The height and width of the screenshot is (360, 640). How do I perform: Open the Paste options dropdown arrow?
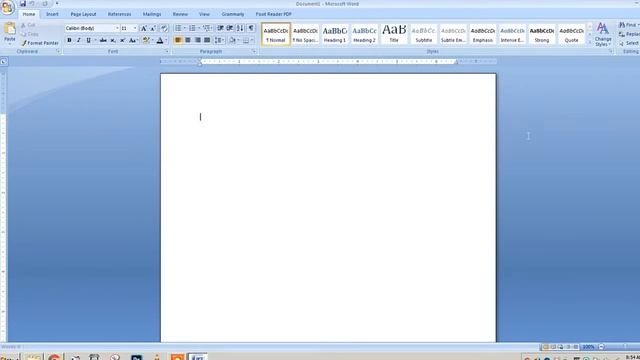point(10,43)
